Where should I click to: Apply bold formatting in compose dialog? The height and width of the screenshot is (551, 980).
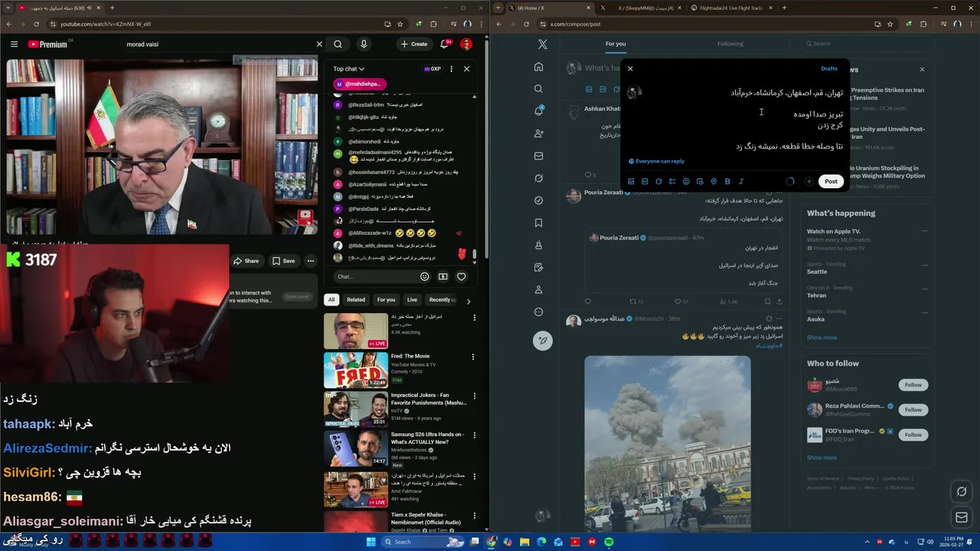click(x=727, y=181)
